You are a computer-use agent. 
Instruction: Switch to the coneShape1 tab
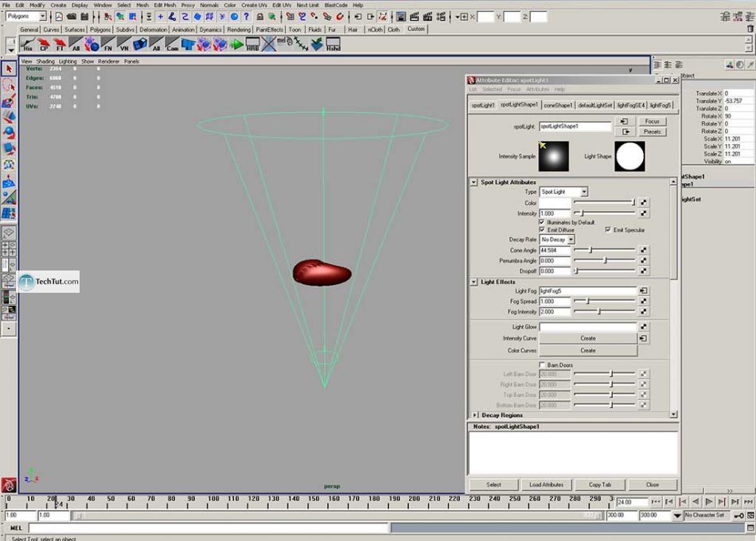click(x=558, y=105)
